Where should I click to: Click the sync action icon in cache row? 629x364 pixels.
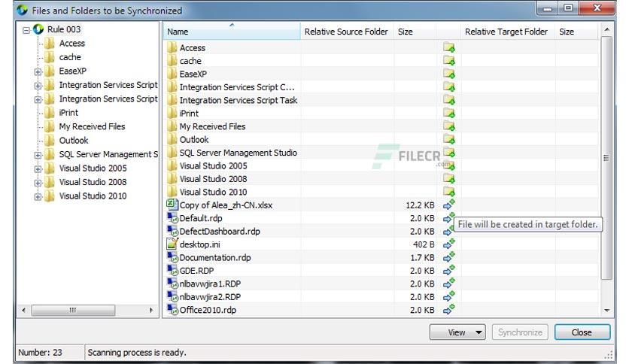[449, 61]
